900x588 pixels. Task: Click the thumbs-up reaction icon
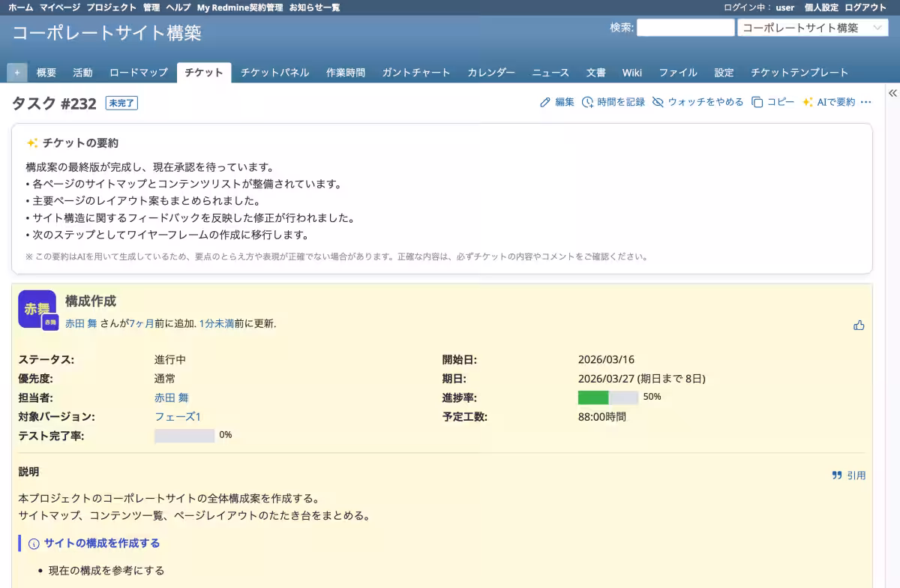(859, 325)
